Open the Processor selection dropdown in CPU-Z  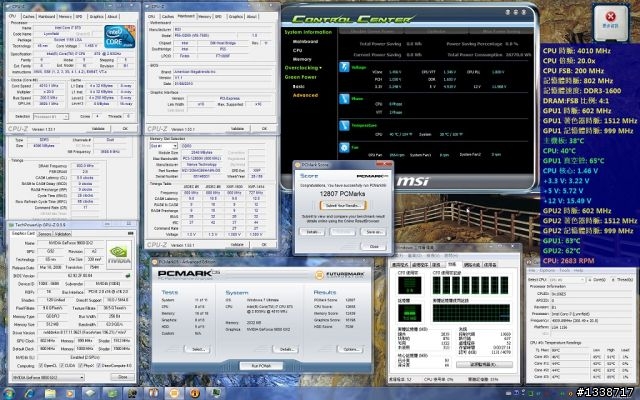[51, 117]
